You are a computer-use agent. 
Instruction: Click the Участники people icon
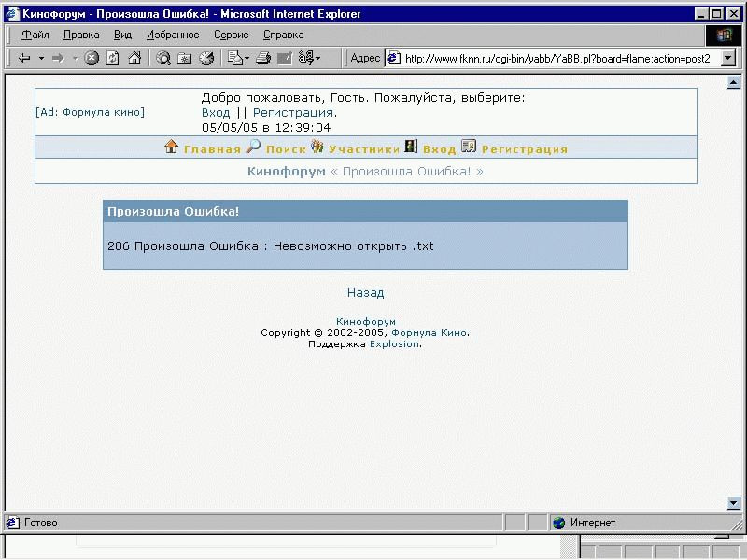[x=317, y=147]
